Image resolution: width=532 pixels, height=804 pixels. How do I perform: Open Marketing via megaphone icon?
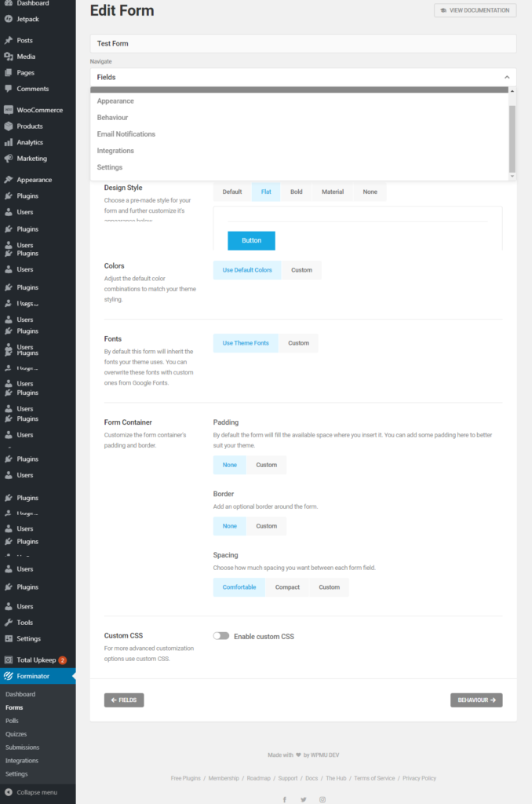pos(8,159)
